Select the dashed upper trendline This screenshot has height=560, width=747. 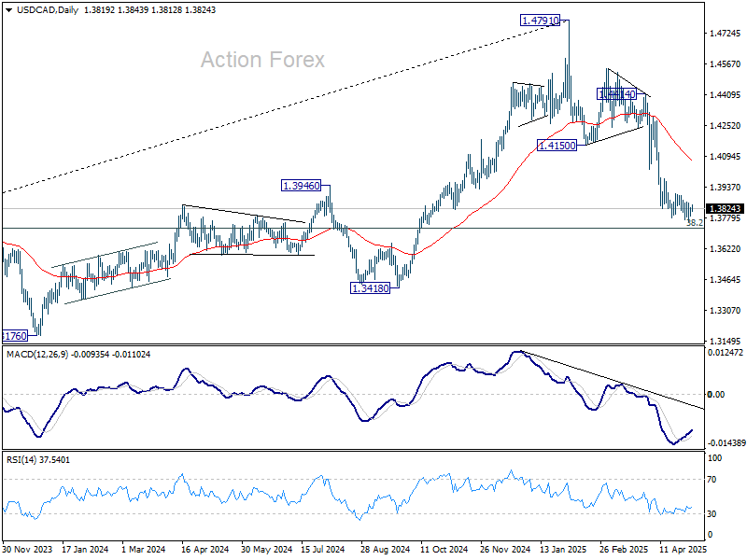(x=286, y=108)
